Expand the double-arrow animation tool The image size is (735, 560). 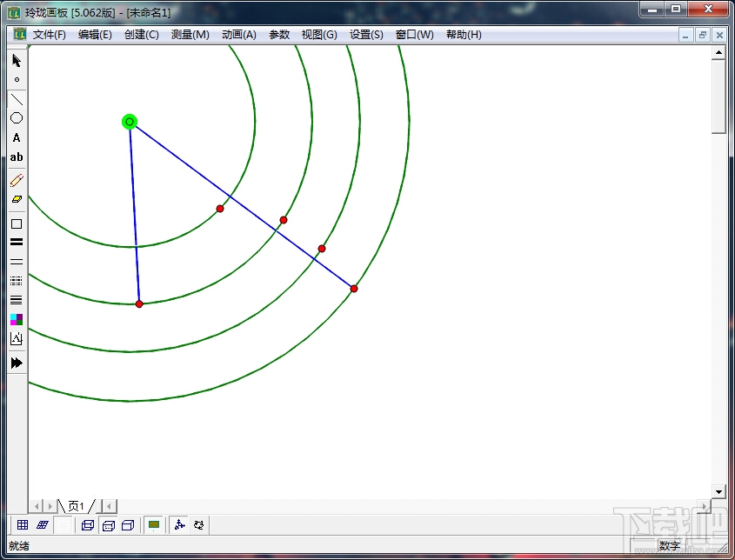point(17,363)
